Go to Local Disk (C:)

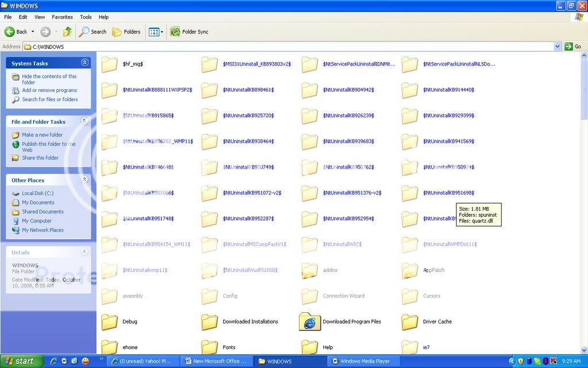(37, 193)
